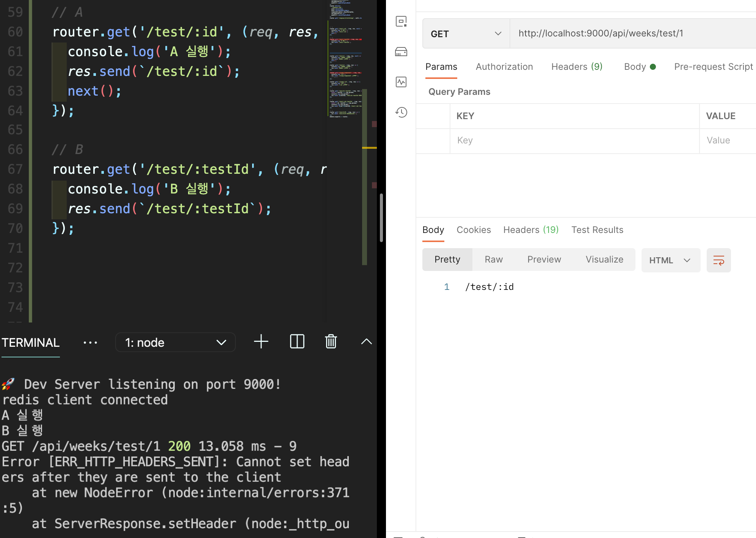
Task: Open request Headers (9) tab
Action: [577, 67]
